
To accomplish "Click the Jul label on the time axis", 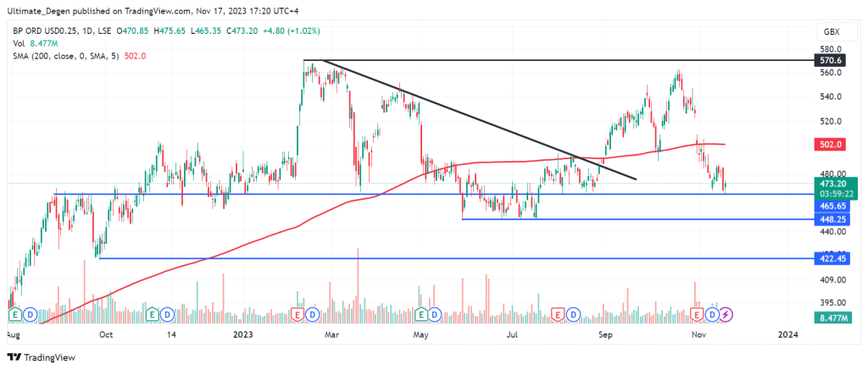I will coord(513,334).
